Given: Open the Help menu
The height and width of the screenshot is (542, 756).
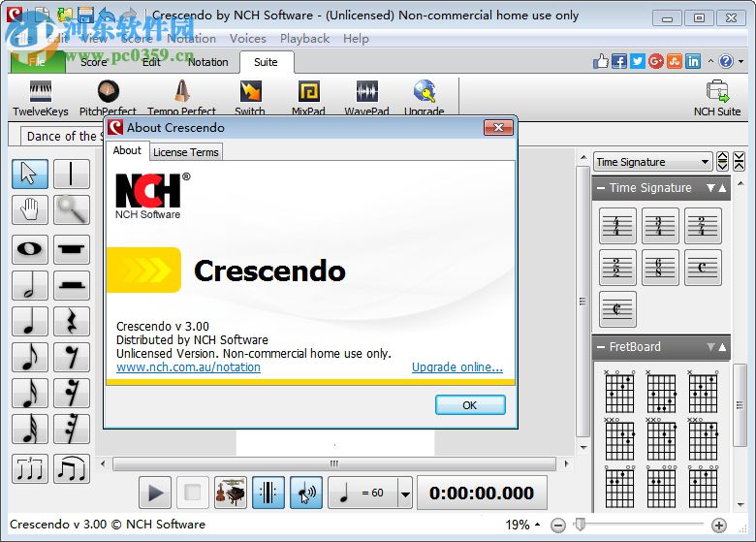Looking at the screenshot, I should (x=356, y=39).
